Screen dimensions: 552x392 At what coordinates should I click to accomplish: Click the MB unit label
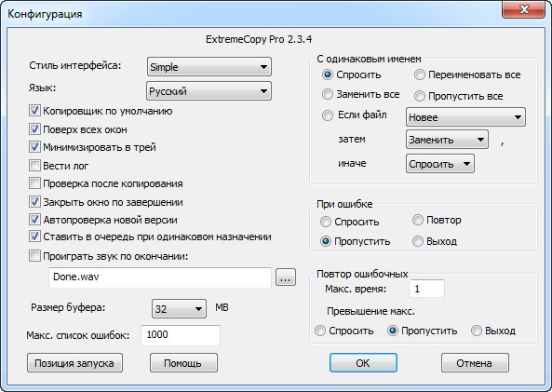(x=222, y=307)
